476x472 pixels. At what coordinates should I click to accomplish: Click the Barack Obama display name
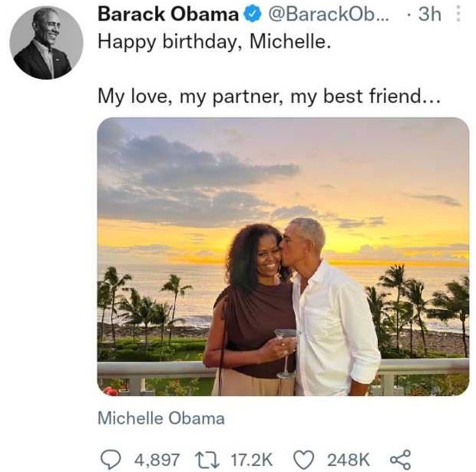pyautogui.click(x=168, y=14)
